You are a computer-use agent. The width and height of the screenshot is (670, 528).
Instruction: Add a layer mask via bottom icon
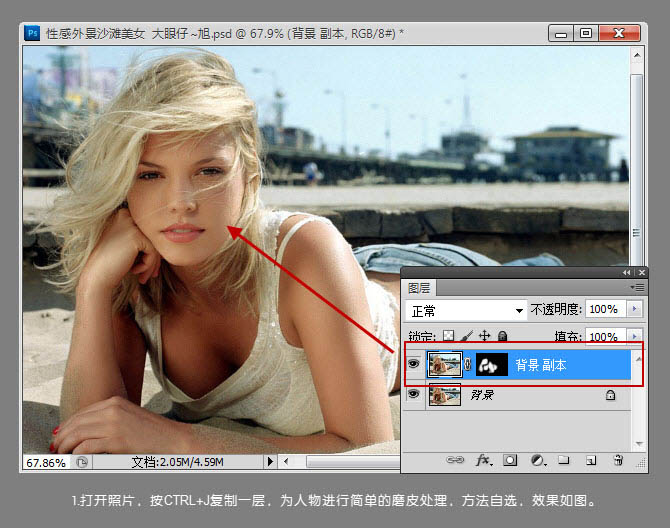[510, 461]
